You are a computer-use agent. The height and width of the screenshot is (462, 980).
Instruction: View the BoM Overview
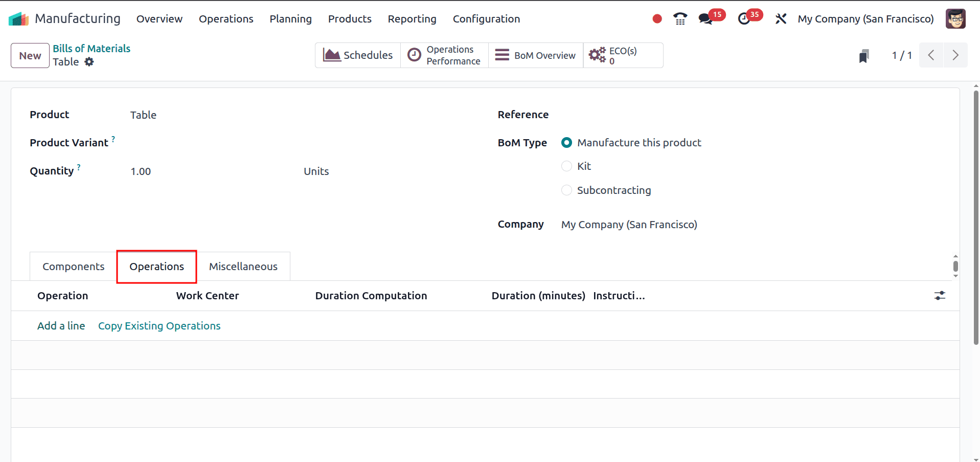coord(535,55)
